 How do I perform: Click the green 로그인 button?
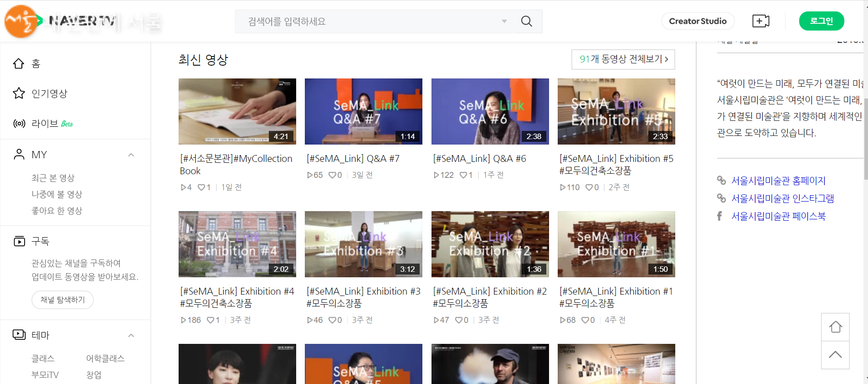pos(821,21)
